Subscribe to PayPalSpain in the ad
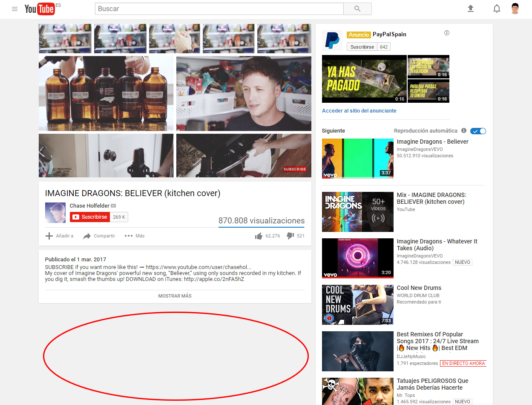532x405 pixels. point(362,46)
